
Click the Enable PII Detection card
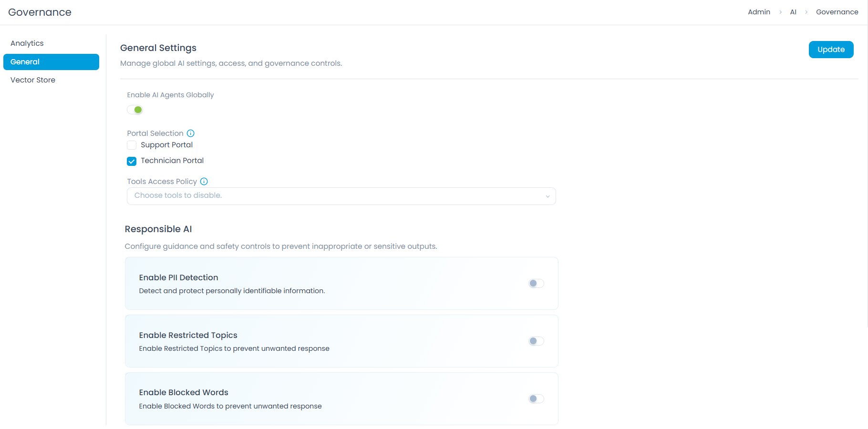[x=341, y=284]
